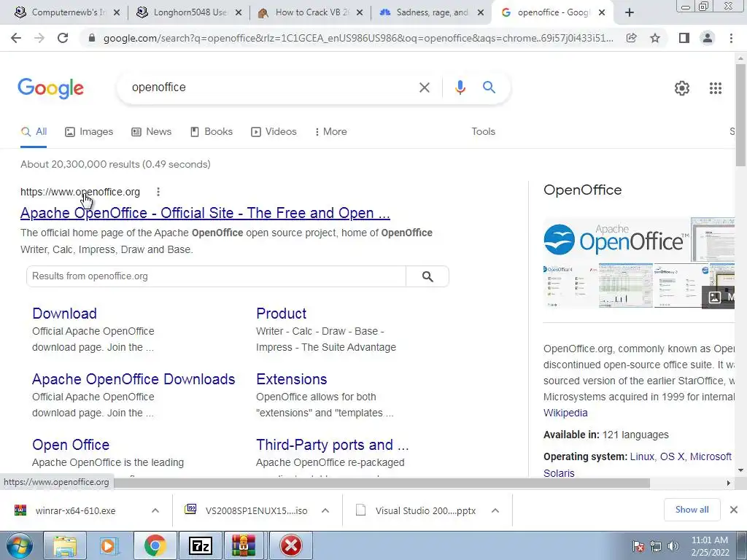The width and height of the screenshot is (747, 560).
Task: Click the Results from openoffice.org field
Action: click(216, 276)
